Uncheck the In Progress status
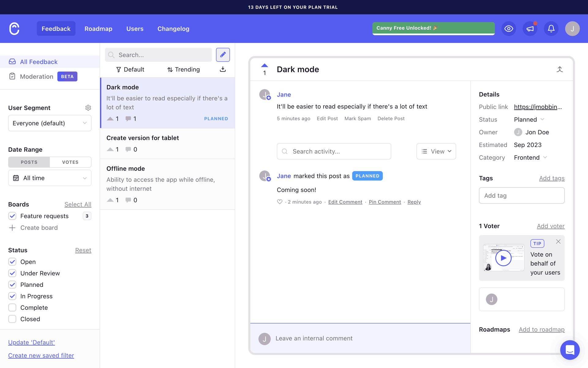 click(x=12, y=296)
